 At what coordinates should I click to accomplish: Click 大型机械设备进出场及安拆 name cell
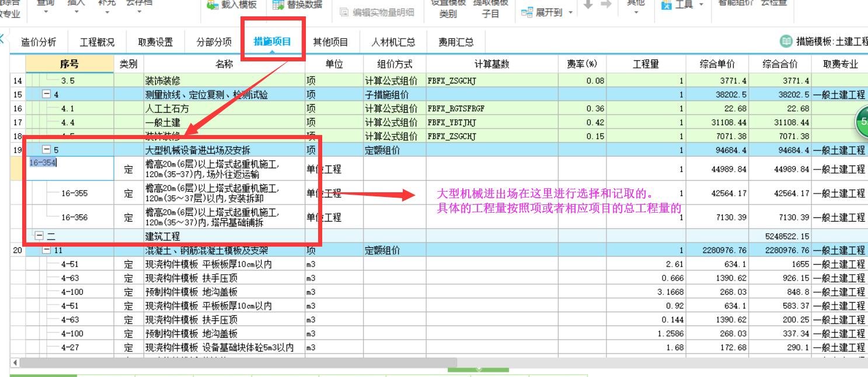pos(224,150)
